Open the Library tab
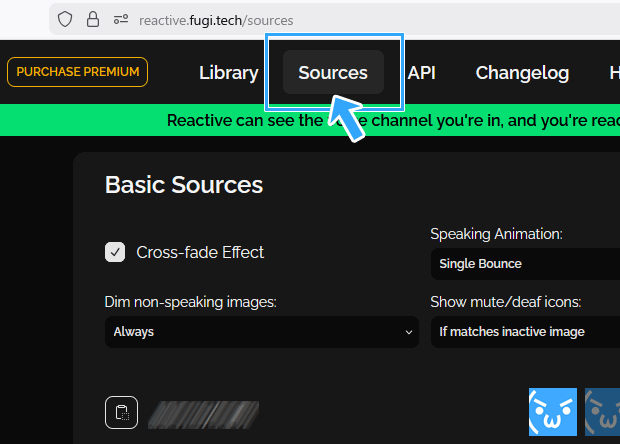 point(229,73)
